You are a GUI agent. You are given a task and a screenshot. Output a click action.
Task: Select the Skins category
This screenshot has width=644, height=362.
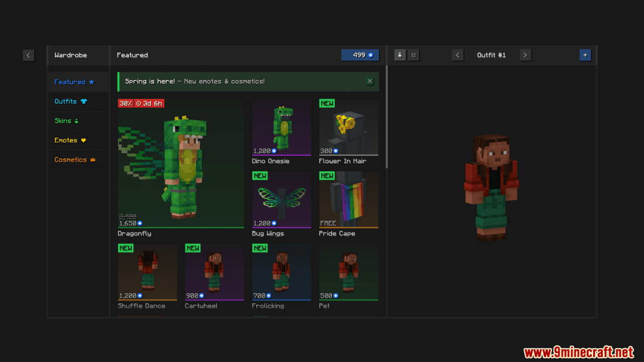click(x=66, y=121)
